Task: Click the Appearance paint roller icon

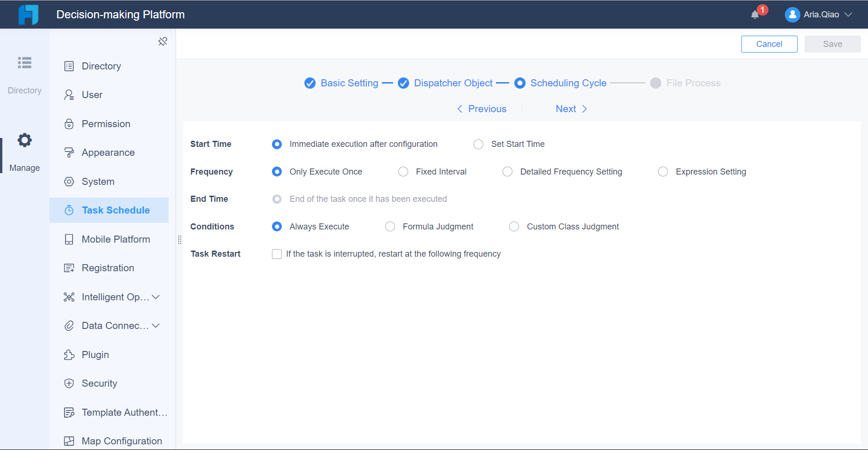Action: pyautogui.click(x=69, y=153)
